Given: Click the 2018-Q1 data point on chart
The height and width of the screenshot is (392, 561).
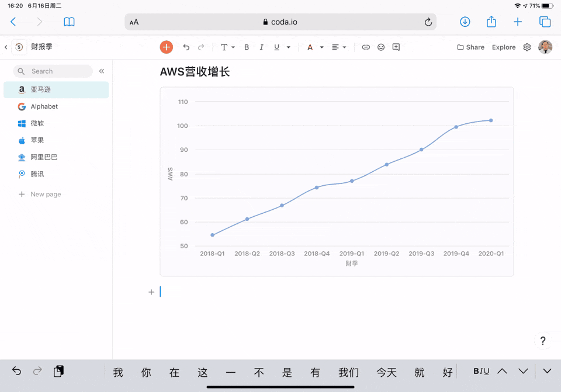Looking at the screenshot, I should tap(213, 235).
